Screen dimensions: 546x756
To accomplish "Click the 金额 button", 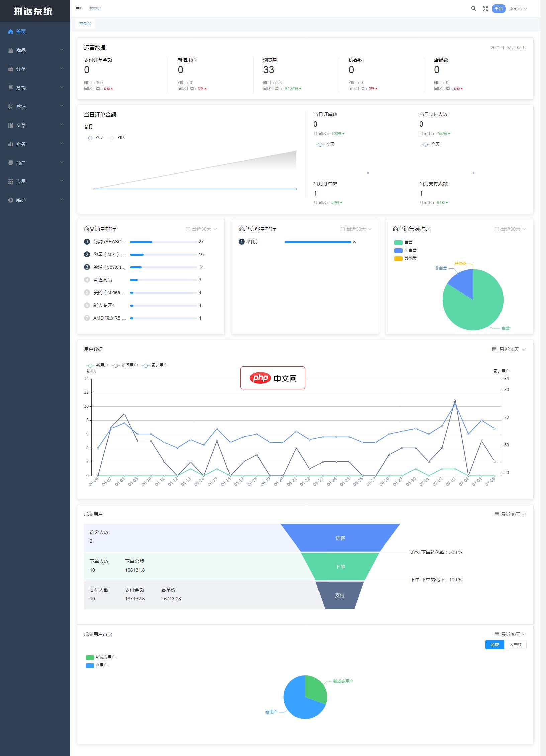I will [x=494, y=644].
